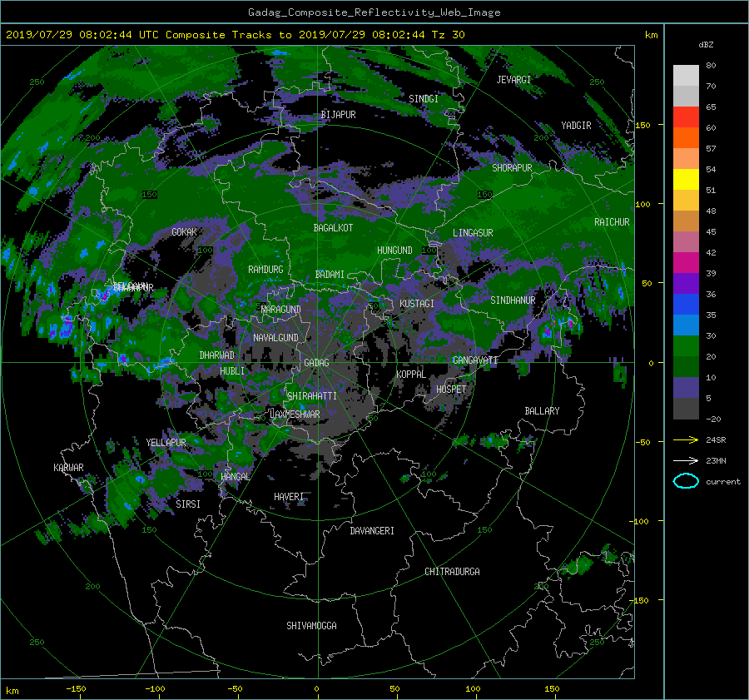Click the GADAG radar center label
The image size is (749, 700).
tap(316, 363)
